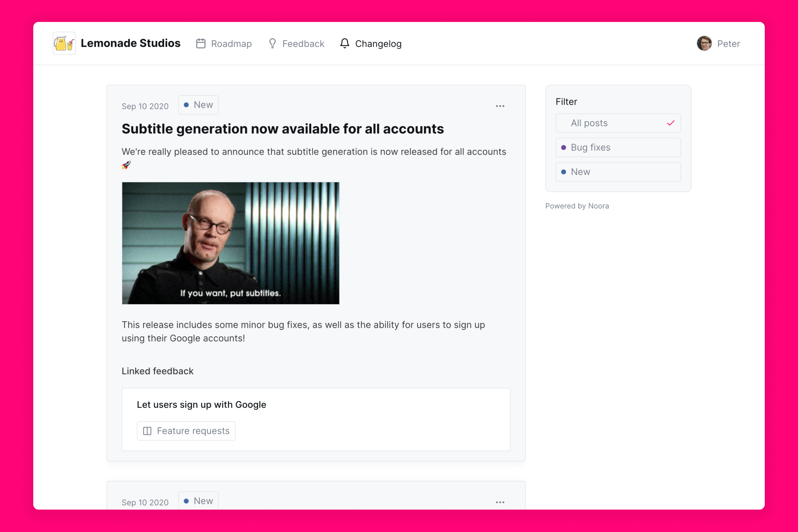Viewport: 798px width, 532px height.
Task: Open the 'Let users sign up with Google' feedback
Action: [x=201, y=404]
